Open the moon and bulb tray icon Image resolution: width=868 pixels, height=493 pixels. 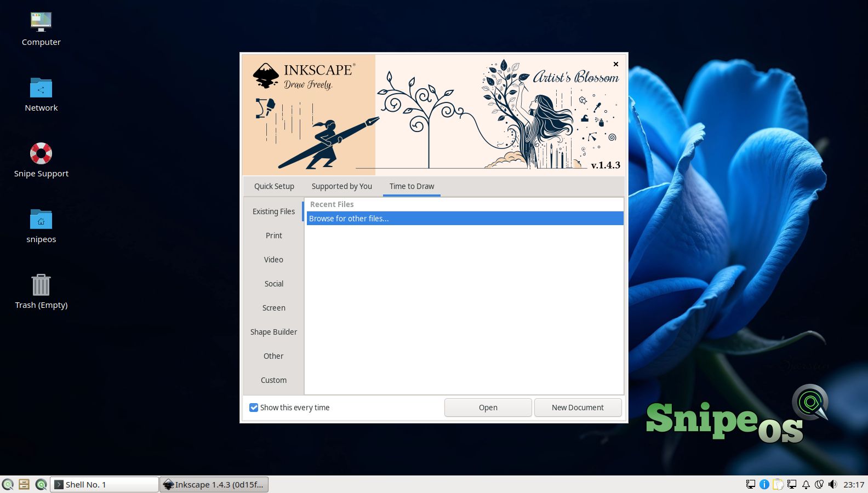coord(819,484)
